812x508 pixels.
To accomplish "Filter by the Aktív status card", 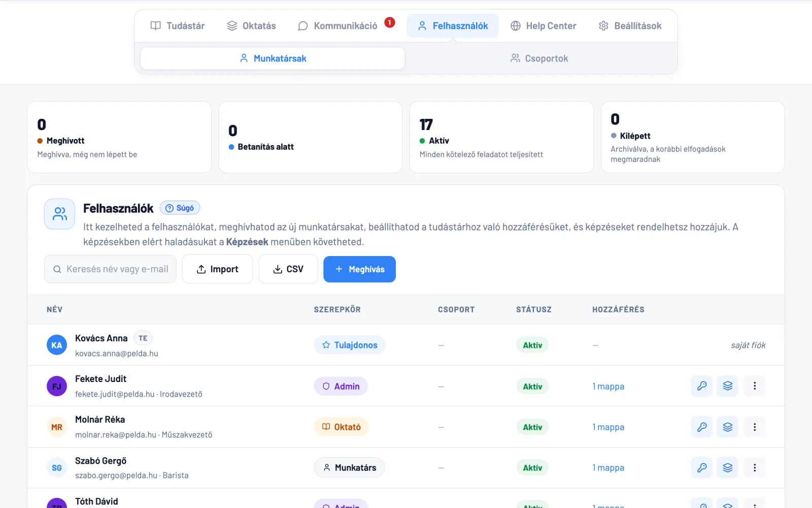I will (501, 137).
